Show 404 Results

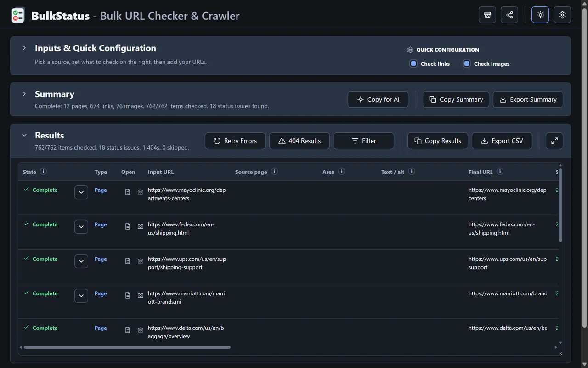pyautogui.click(x=300, y=141)
